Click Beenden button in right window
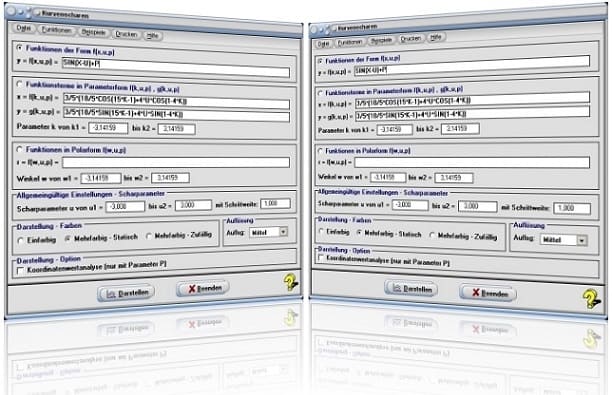This screenshot has height=395, width=612. click(488, 293)
